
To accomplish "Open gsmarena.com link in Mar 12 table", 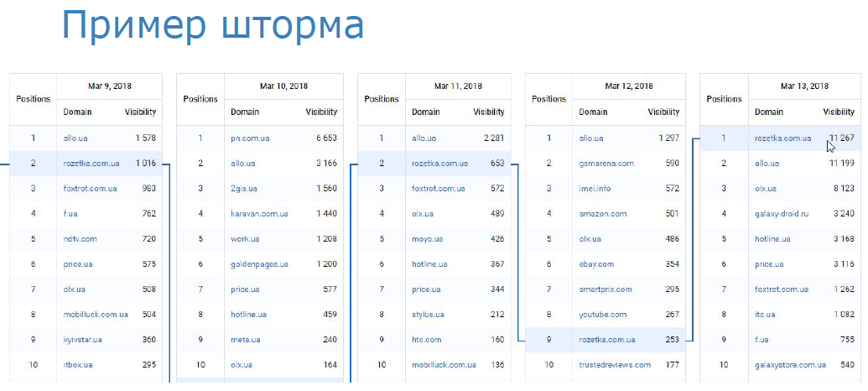I will 606,164.
